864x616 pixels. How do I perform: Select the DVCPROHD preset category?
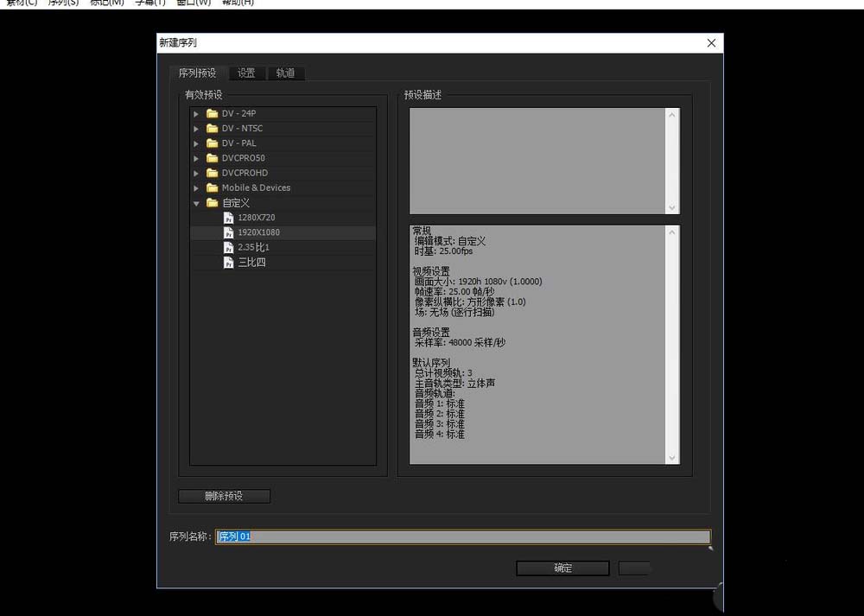(x=243, y=173)
